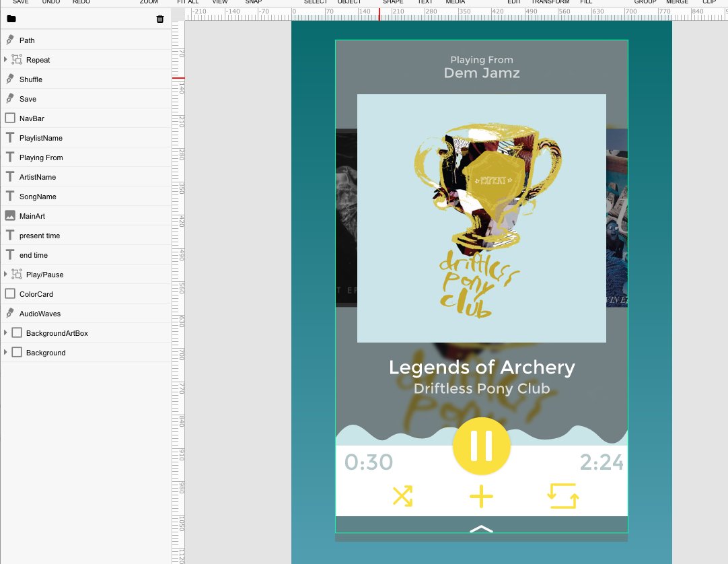Click the group icon beside Repeat layer
The width and height of the screenshot is (728, 564).
click(17, 59)
